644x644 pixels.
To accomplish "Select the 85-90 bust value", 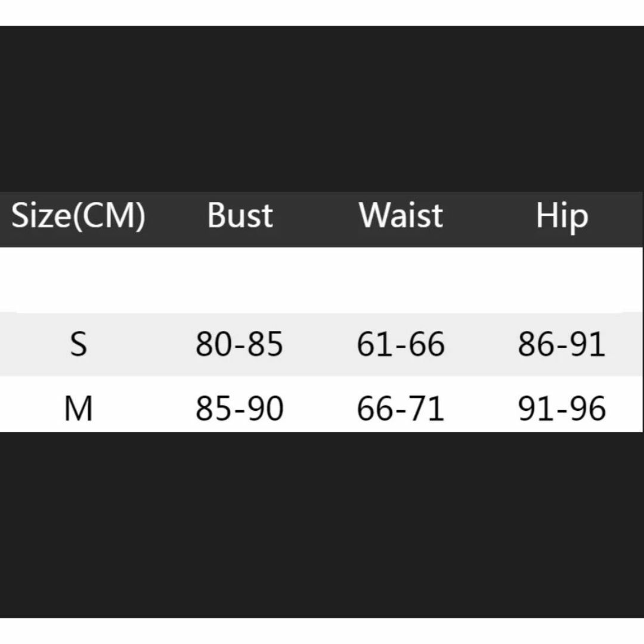I will click(x=240, y=408).
